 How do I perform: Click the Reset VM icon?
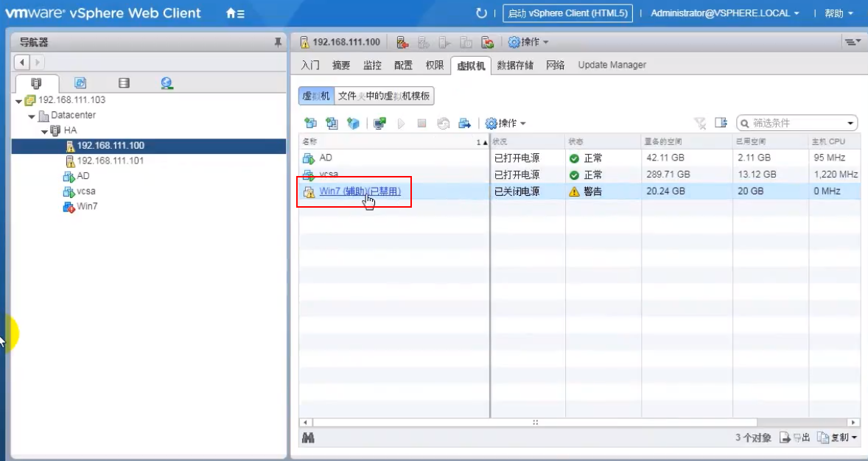pos(443,123)
